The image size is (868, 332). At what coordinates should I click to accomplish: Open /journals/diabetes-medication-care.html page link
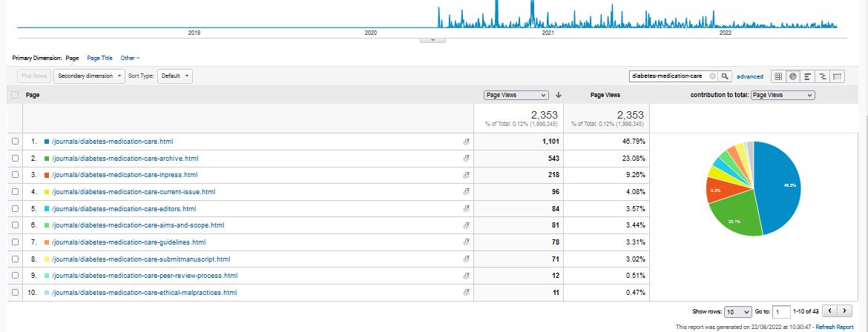click(x=112, y=142)
